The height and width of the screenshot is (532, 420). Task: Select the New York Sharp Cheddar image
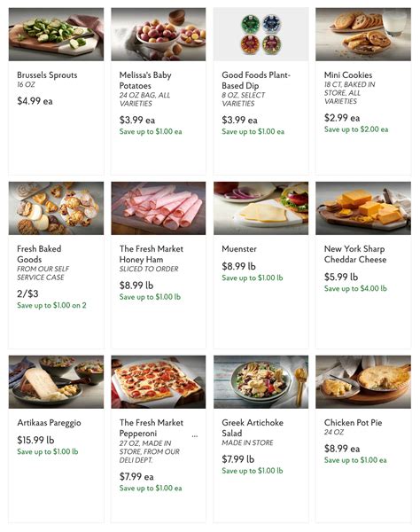(363, 208)
